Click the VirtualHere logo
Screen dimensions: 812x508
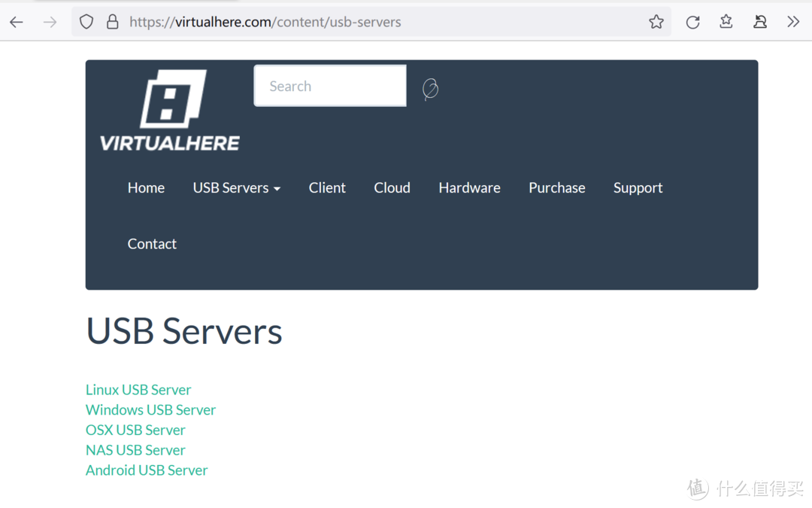tap(170, 110)
